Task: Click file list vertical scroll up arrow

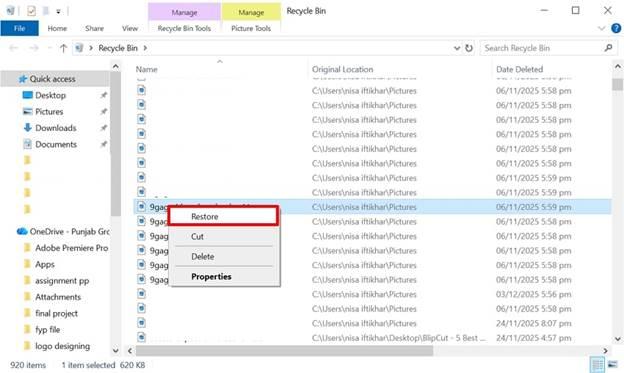Action: point(618,66)
